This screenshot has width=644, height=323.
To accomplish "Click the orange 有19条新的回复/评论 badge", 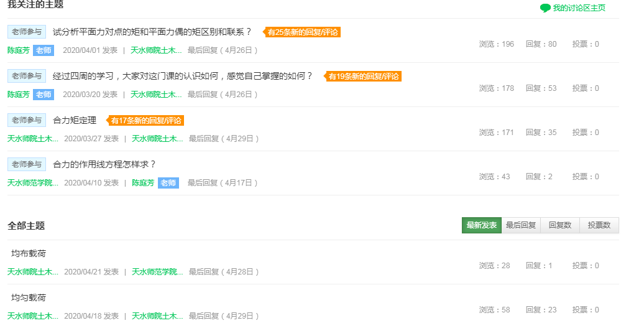I will pyautogui.click(x=364, y=77).
